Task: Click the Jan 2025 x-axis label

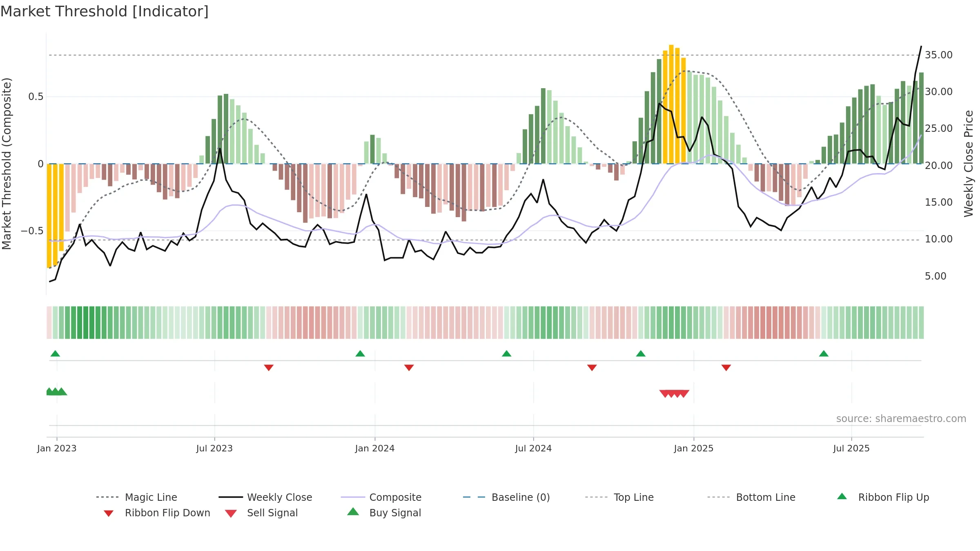Action: click(x=694, y=449)
